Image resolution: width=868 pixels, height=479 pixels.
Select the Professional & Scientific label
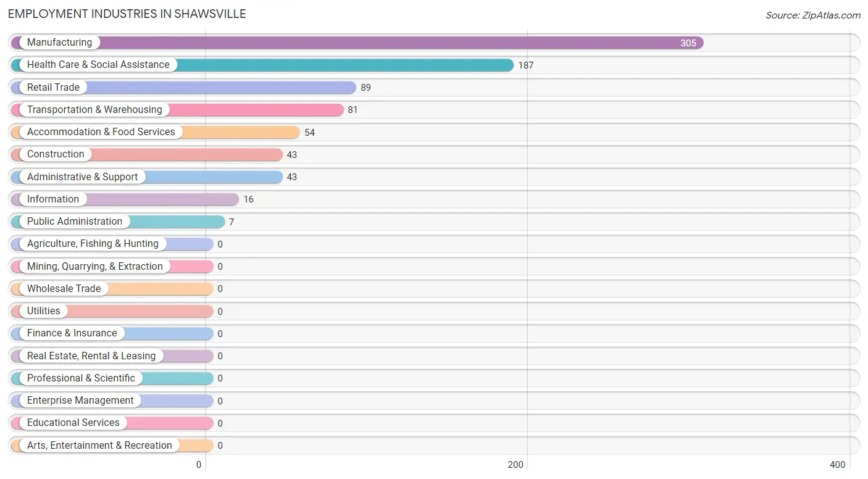[x=81, y=378]
